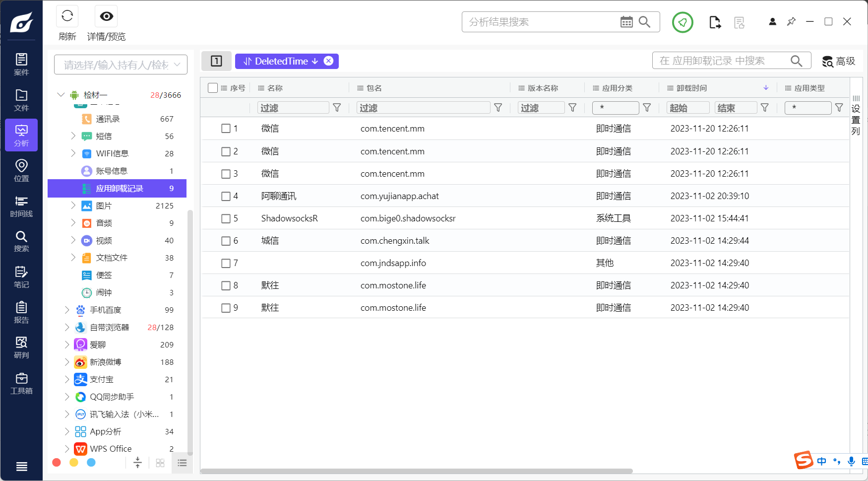Select 账号信息 tree item

click(x=117, y=171)
